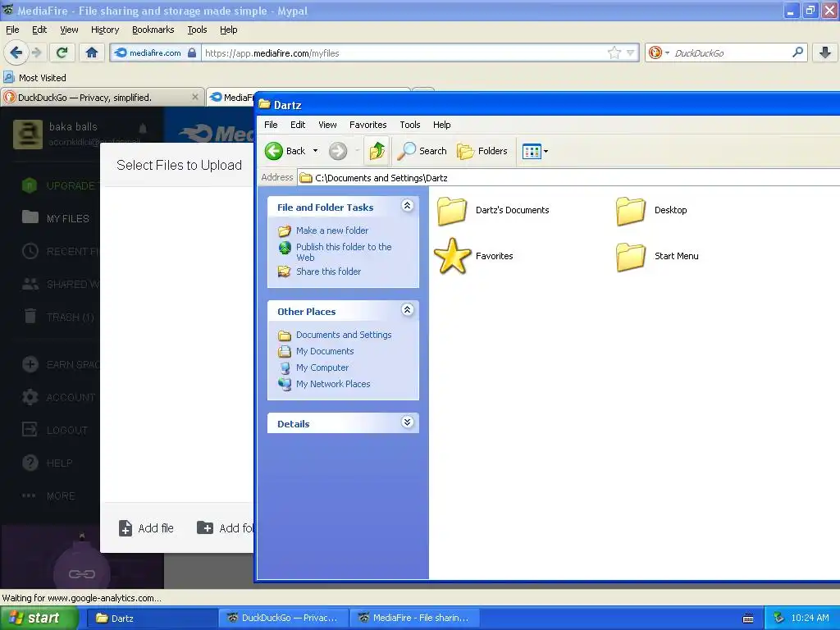840x630 pixels.
Task: Open URL history dropdown arrow
Action: coord(631,52)
